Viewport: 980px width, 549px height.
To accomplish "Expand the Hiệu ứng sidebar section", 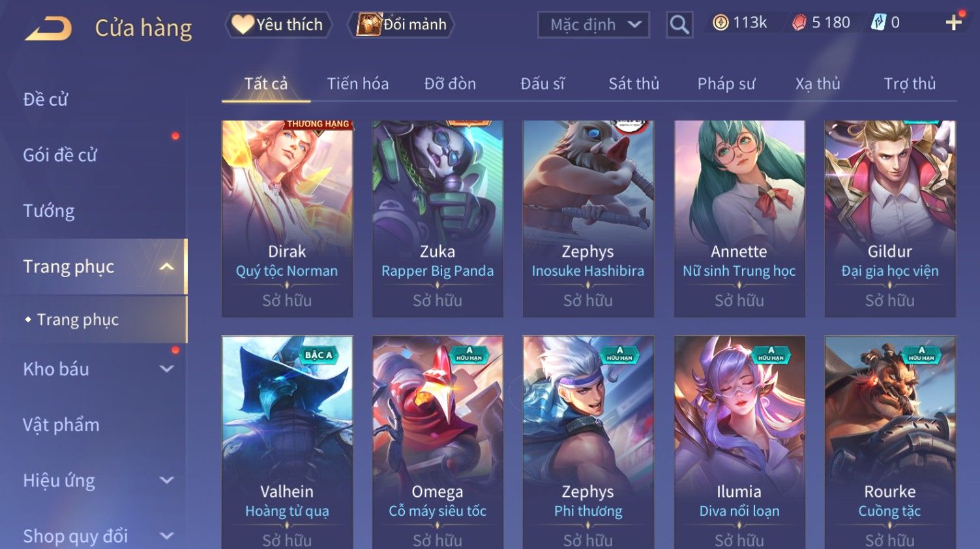I will click(167, 481).
